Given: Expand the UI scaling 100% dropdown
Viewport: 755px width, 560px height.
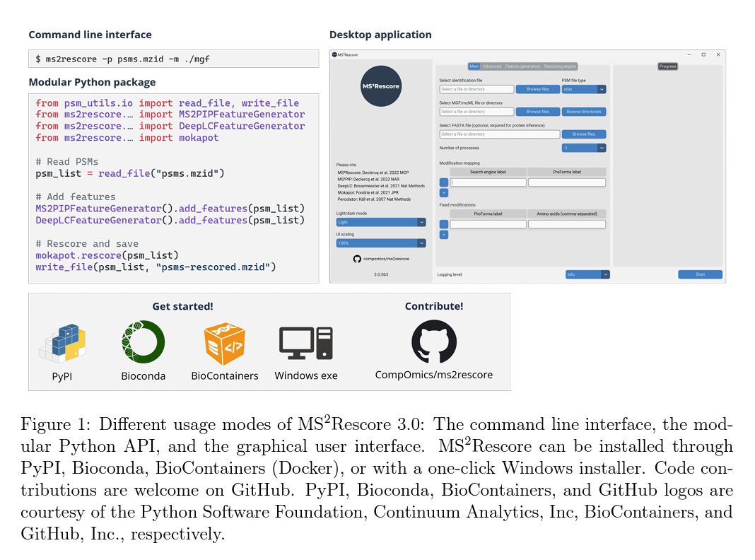Looking at the screenshot, I should point(381,243).
